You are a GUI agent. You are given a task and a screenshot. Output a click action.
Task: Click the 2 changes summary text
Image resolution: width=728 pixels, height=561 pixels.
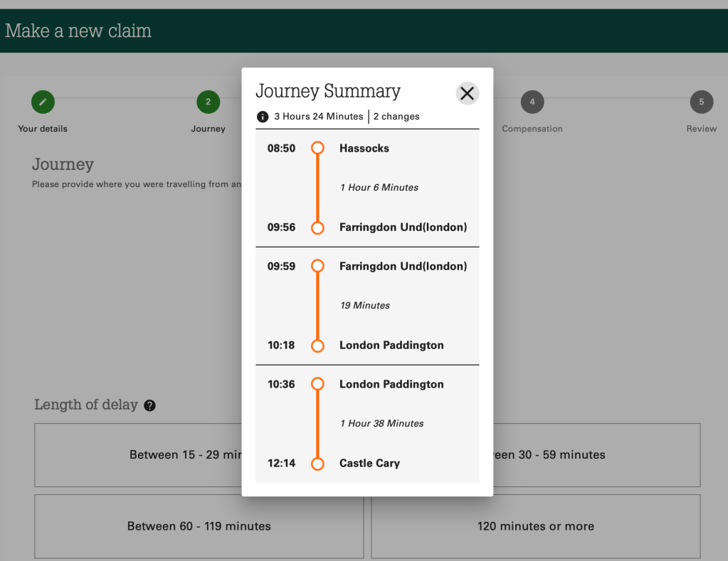(396, 117)
